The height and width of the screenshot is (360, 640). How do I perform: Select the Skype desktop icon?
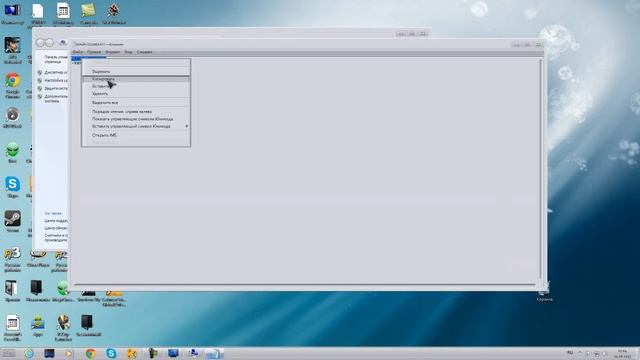[13, 187]
